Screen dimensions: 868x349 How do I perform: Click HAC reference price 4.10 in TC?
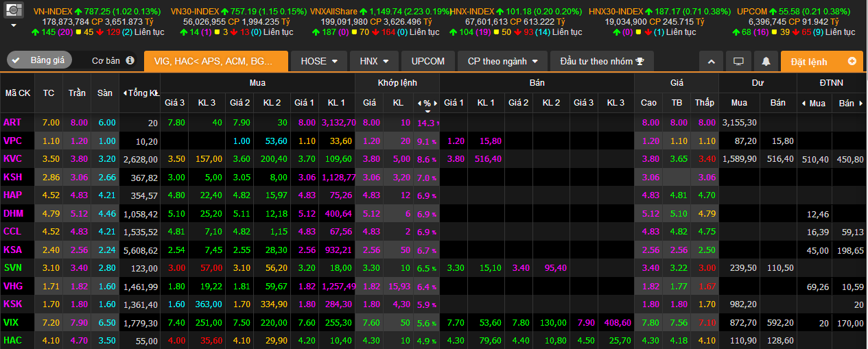pos(50,340)
